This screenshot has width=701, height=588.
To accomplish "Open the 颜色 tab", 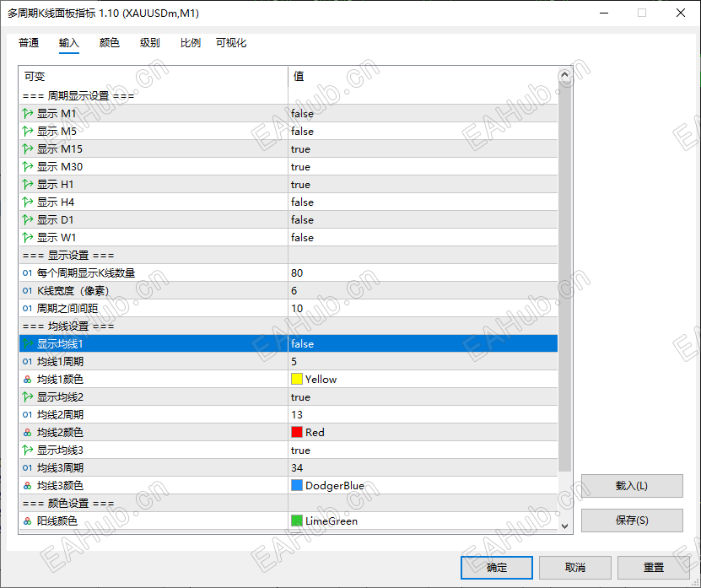I will (110, 43).
